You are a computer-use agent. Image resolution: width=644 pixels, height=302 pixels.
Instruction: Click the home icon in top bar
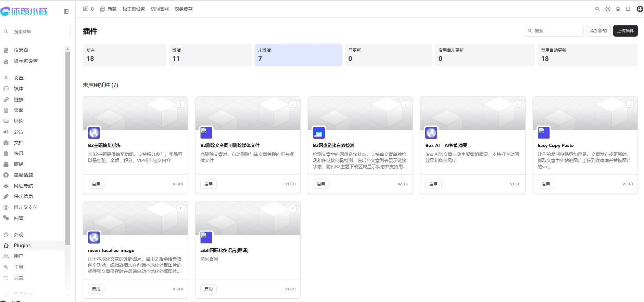tap(618, 9)
